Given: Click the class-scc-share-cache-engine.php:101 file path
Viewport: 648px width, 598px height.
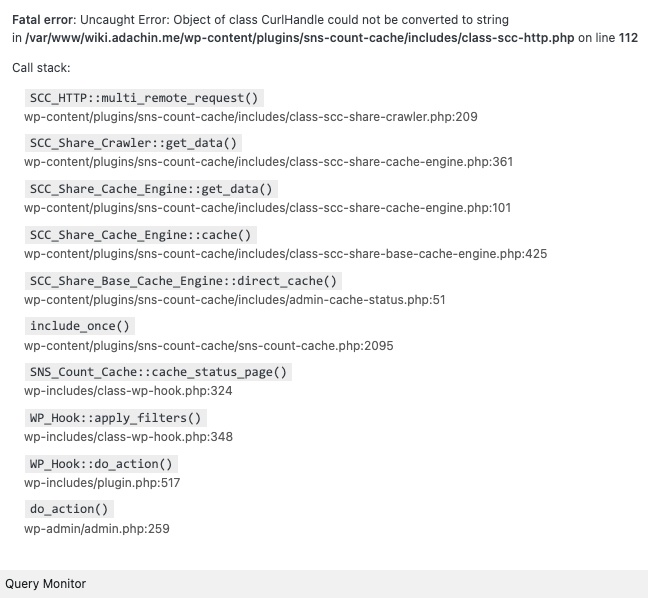Looking at the screenshot, I should tap(267, 208).
